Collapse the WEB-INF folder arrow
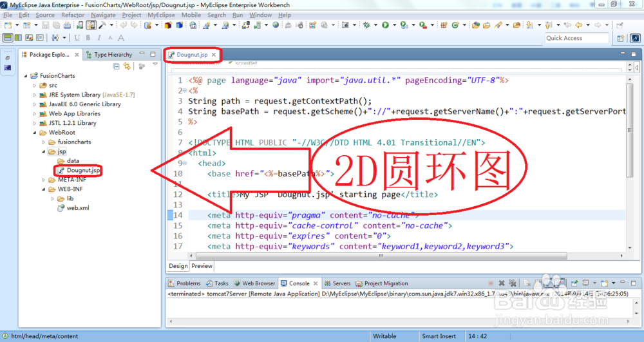The width and height of the screenshot is (644, 342). tap(44, 189)
